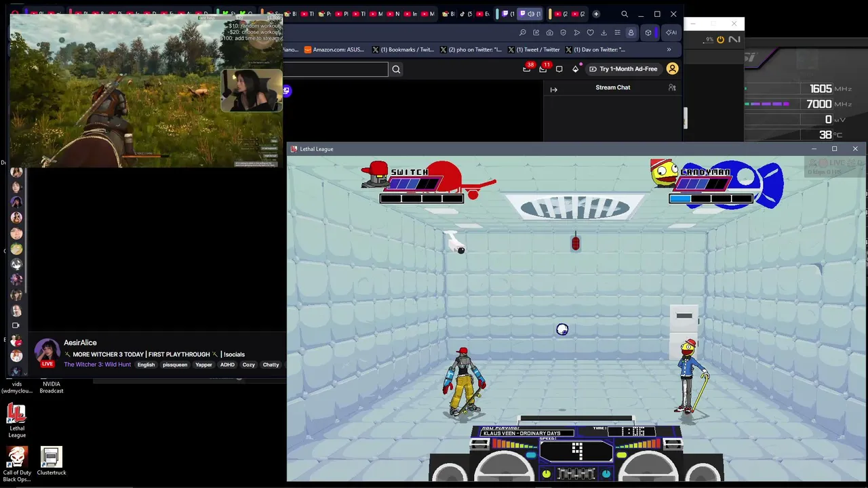
Task: Click the 0 mV voltage readout
Action: 828,119
